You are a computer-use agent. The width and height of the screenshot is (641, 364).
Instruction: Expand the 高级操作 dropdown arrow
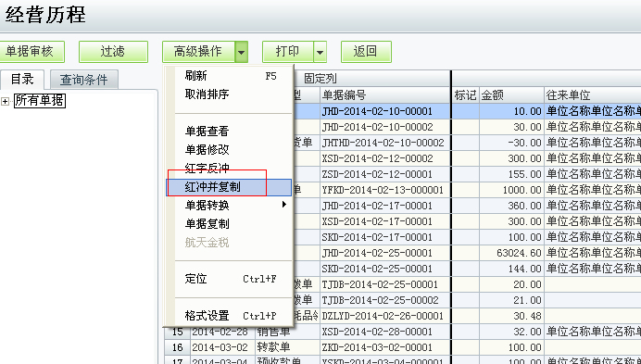pyautogui.click(x=242, y=52)
